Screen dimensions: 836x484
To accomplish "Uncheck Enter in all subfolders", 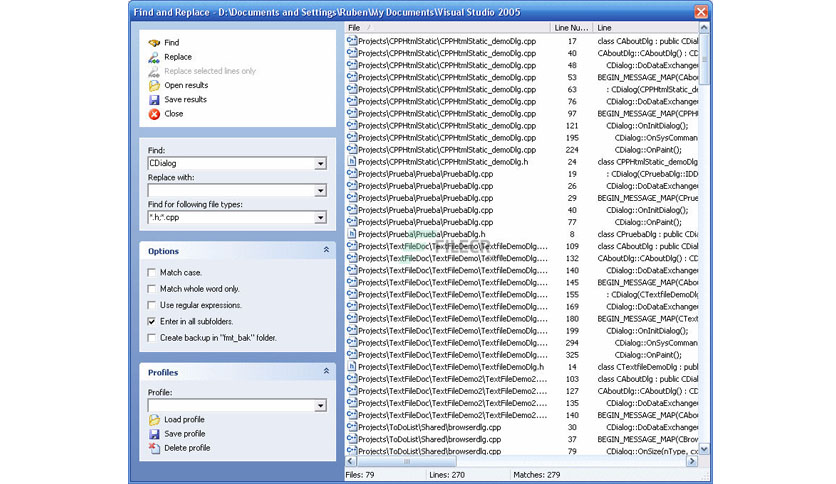I will (152, 321).
